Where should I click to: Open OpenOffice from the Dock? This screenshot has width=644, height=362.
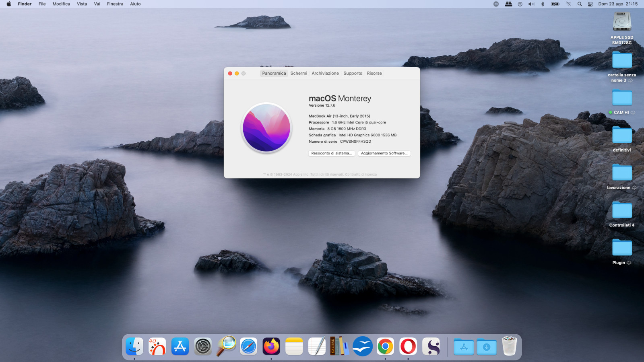363,346
